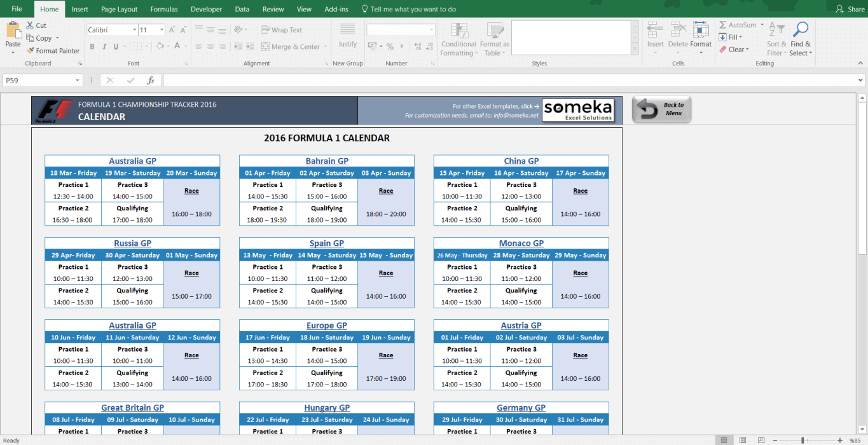This screenshot has width=868, height=445.
Task: Click the Copy icon
Action: pos(29,38)
